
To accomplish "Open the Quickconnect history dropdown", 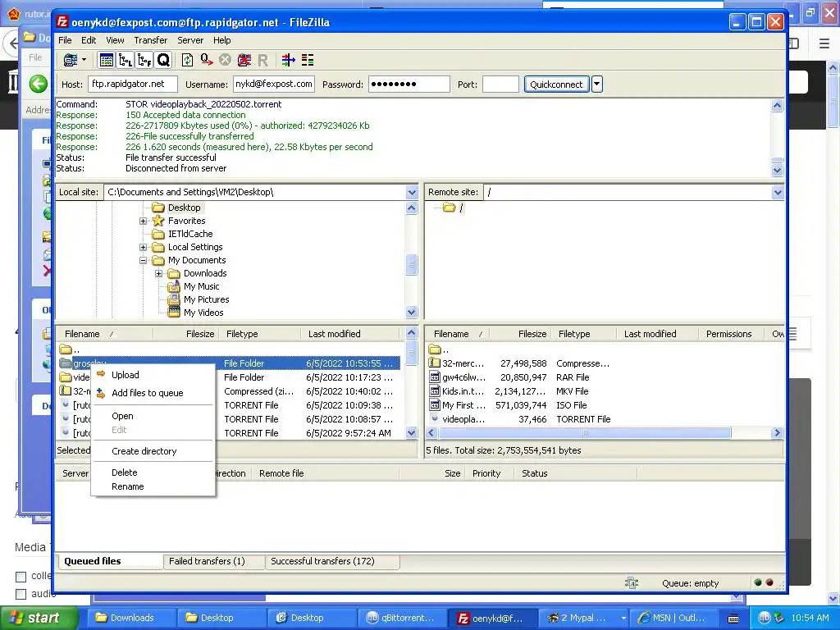I will point(597,84).
